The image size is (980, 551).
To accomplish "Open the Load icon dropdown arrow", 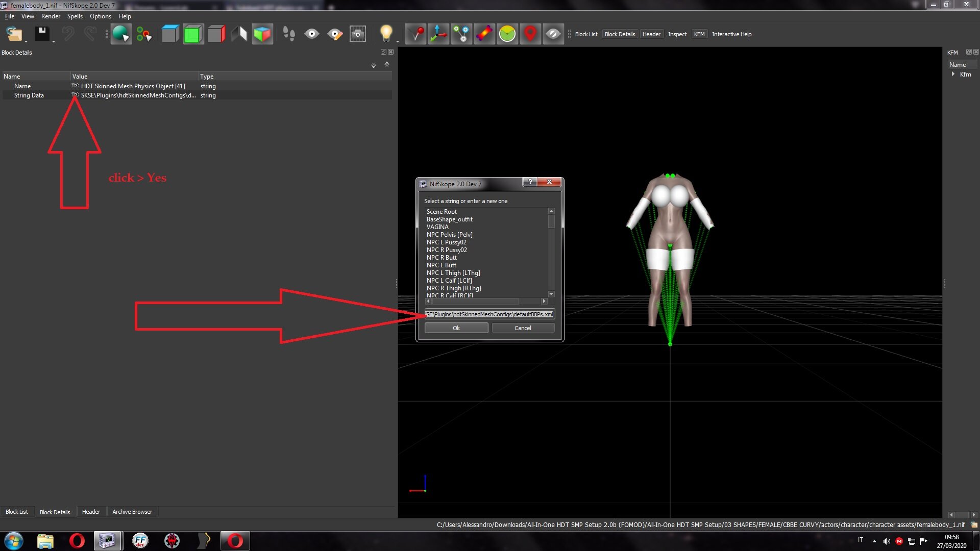I will coord(26,41).
